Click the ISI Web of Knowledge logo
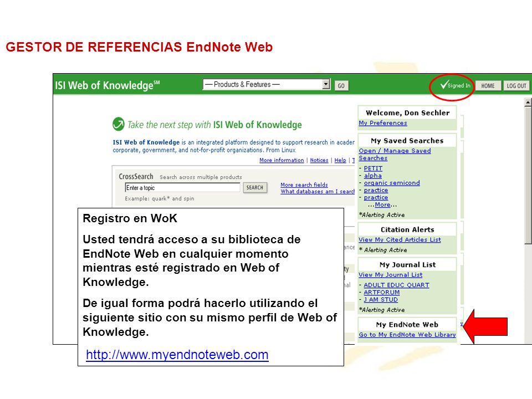532x399 pixels. pos(107,85)
